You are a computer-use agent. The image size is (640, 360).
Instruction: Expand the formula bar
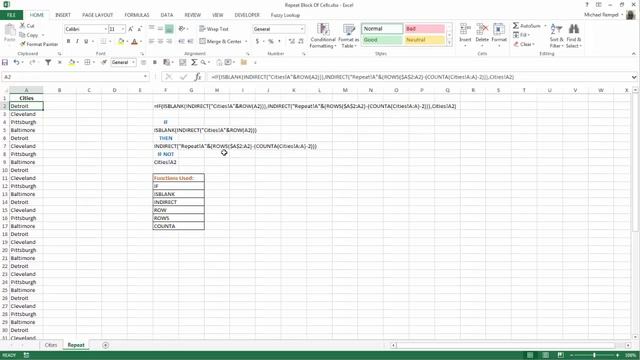633,77
